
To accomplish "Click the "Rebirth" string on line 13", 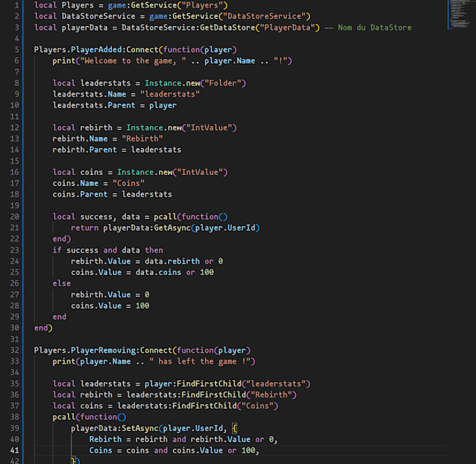I will pyautogui.click(x=142, y=139).
